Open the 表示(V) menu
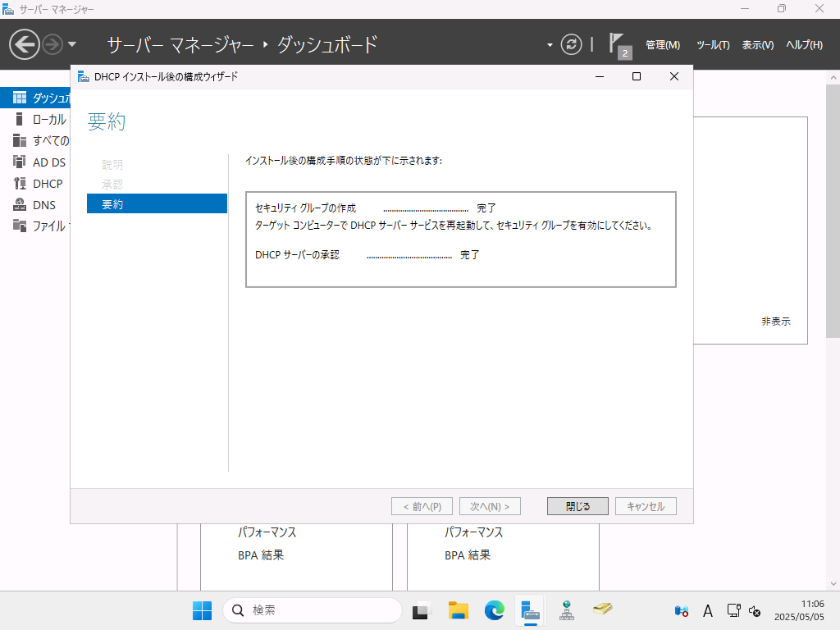This screenshot has height=630, width=840. coord(757,45)
